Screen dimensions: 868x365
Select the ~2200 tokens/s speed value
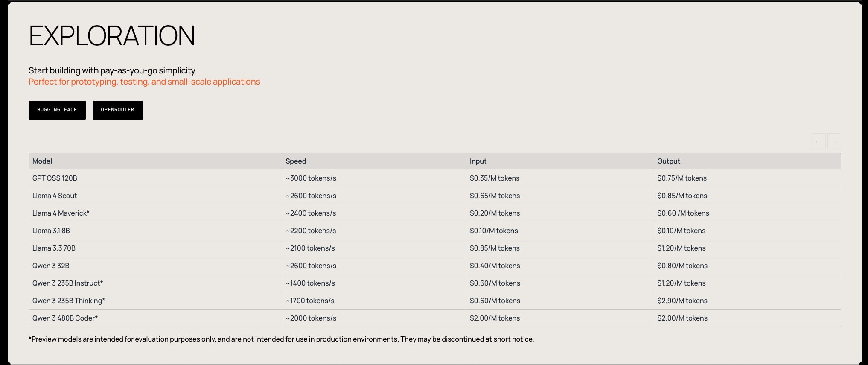coord(311,231)
